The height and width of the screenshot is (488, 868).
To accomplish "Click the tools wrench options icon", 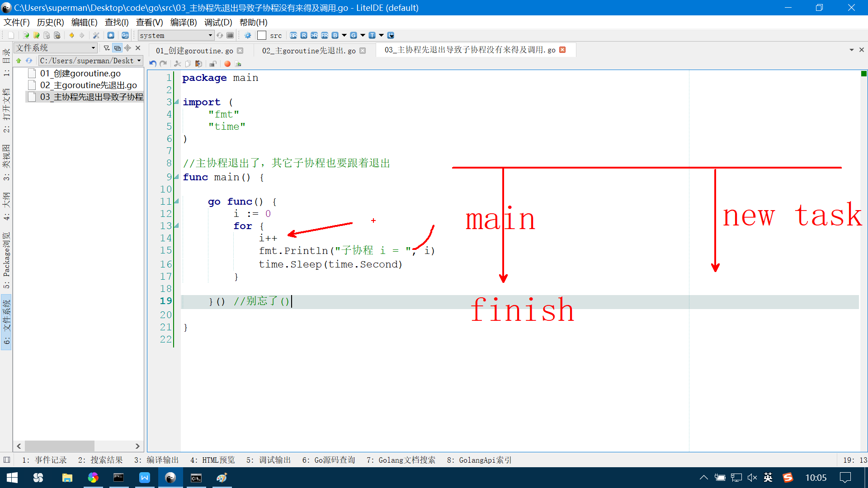I will 96,35.
